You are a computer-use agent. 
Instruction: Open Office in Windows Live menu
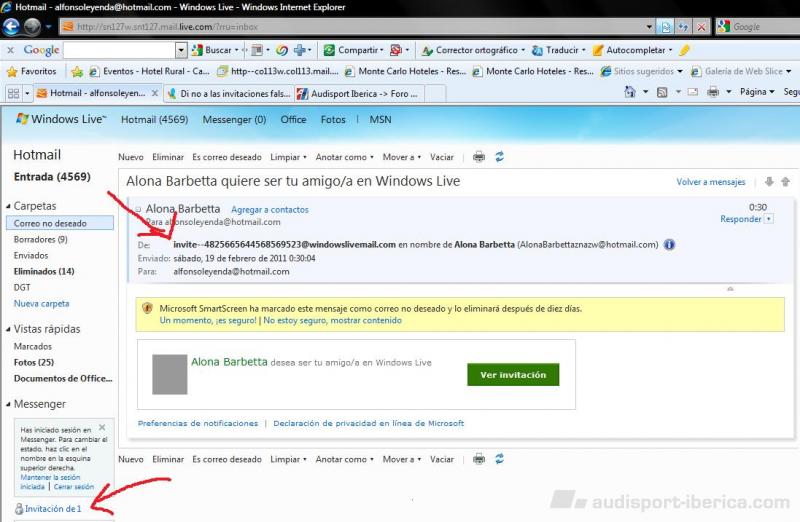coord(293,119)
